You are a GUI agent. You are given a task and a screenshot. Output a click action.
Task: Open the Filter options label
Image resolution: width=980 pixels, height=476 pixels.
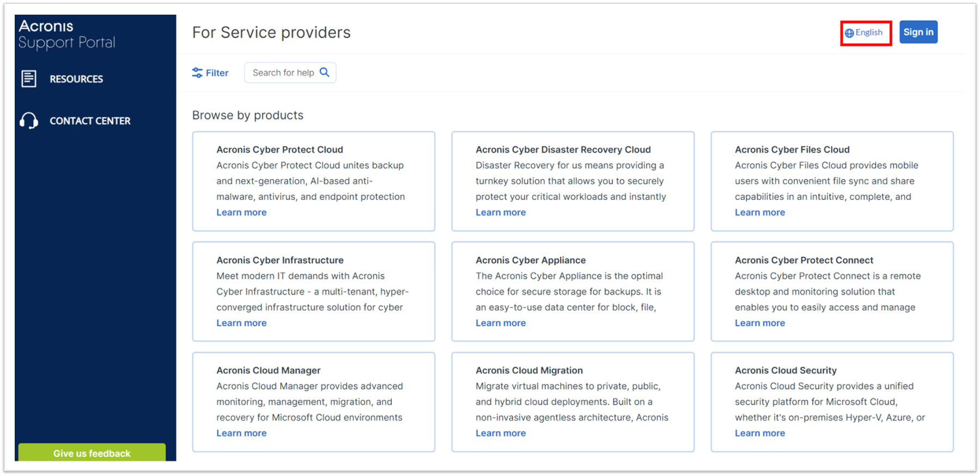coord(217,73)
